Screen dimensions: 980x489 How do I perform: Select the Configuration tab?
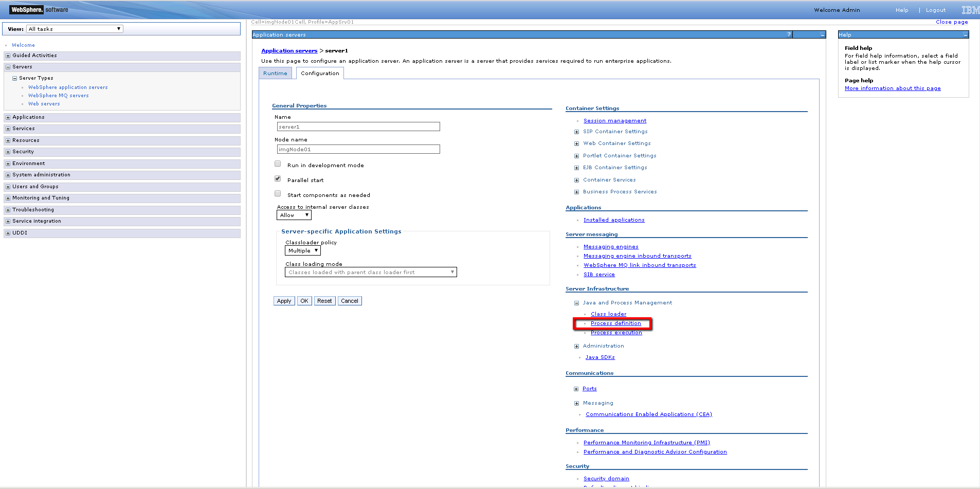(x=320, y=74)
